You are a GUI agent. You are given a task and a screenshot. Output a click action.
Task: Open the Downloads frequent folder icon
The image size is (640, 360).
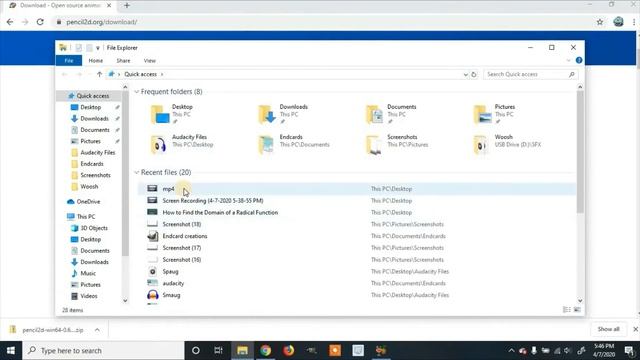(267, 114)
